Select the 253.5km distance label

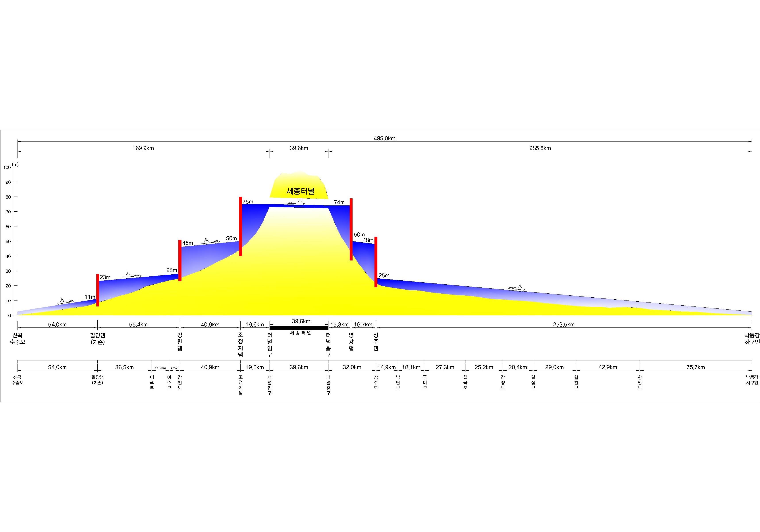564,325
